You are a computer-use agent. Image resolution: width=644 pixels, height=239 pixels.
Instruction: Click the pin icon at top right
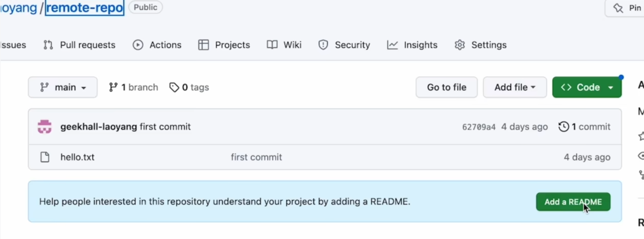(618, 8)
